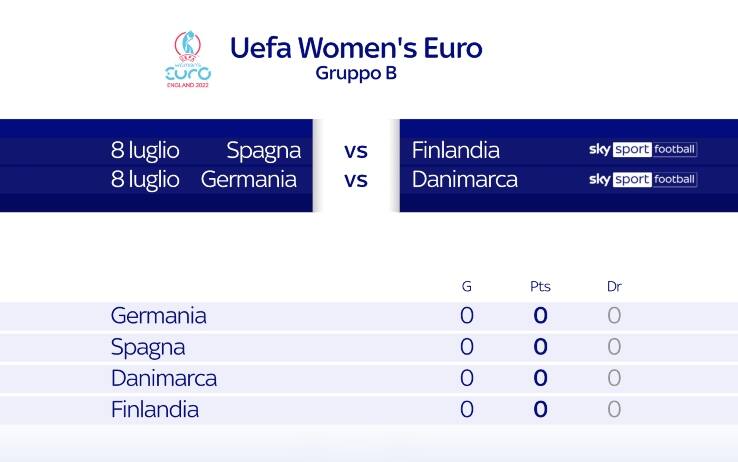Click the Uefa Women's Euro title
The height and width of the screenshot is (462, 738).
(x=356, y=48)
